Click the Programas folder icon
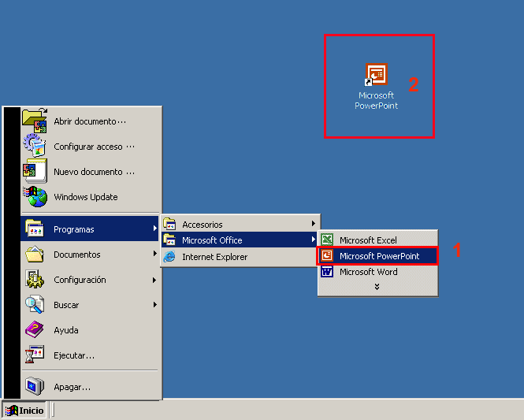Image resolution: width=524 pixels, height=420 pixels. pyautogui.click(x=35, y=229)
